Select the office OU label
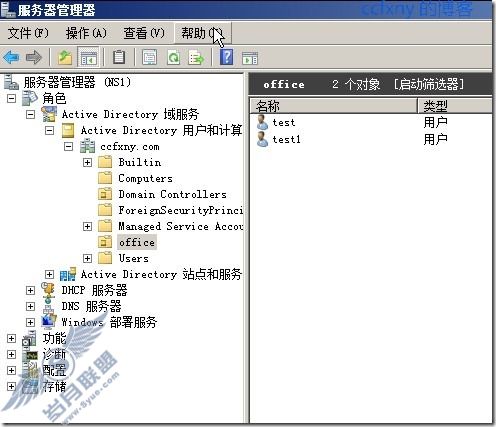Viewport: 496px width, 427px height. pos(137,242)
